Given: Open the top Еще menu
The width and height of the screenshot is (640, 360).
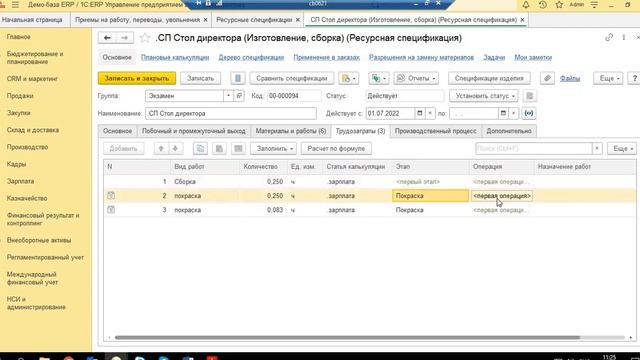Looking at the screenshot, I should 608,78.
